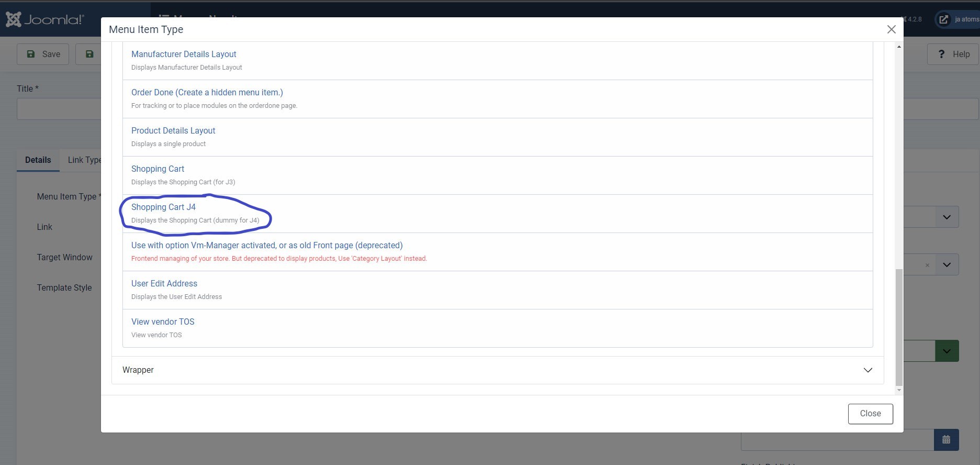Switch to the Link Type tab
Viewport: 980px width, 465px height.
click(x=84, y=160)
